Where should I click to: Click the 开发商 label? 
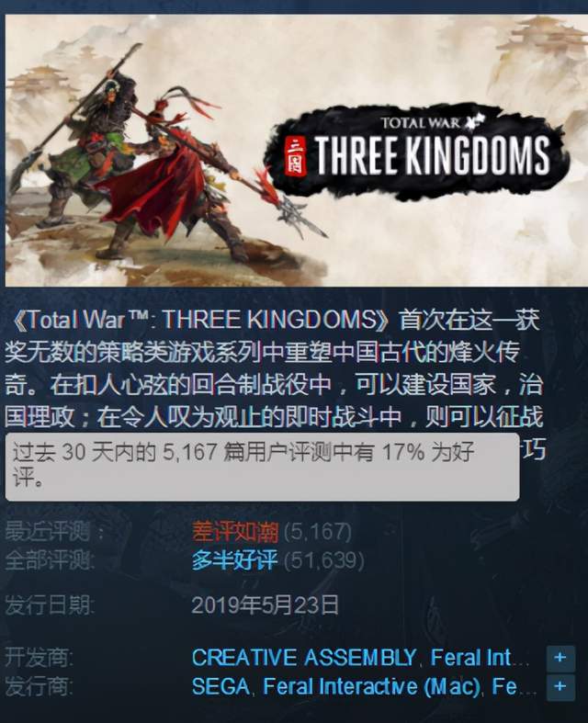click(x=39, y=658)
